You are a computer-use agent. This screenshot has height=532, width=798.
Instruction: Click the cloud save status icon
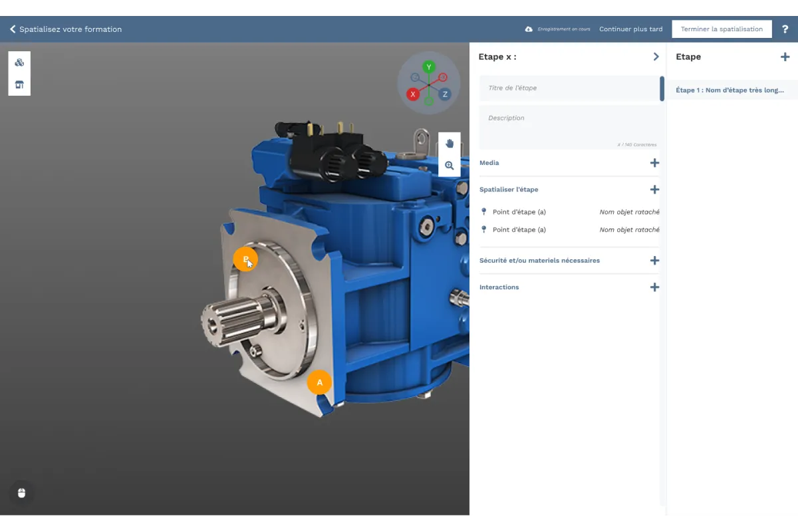(529, 29)
